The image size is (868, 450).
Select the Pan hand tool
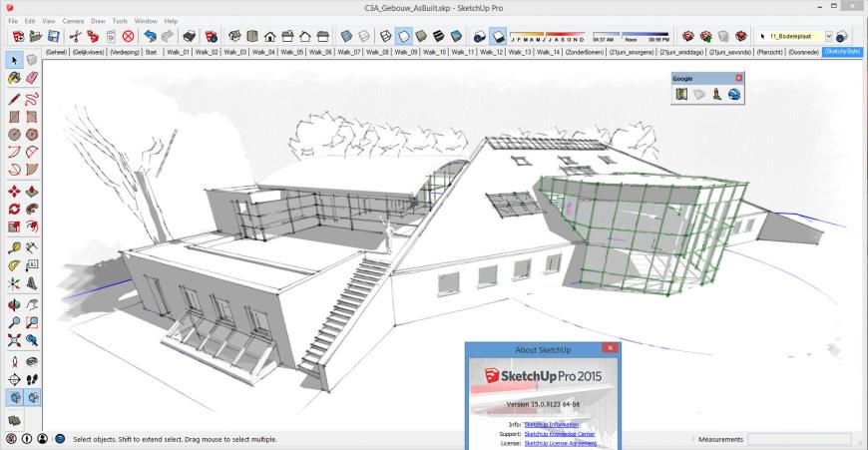click(32, 305)
